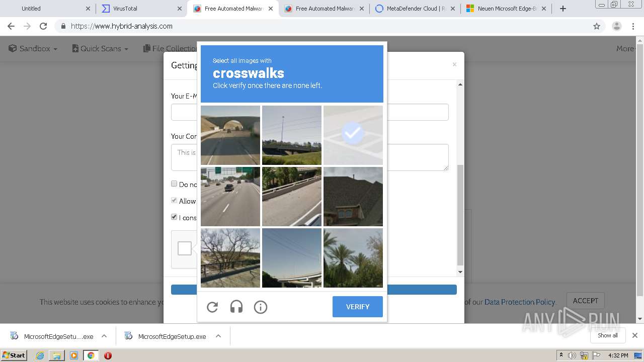Switch to Neuen Microsoft Edge tab

(x=506, y=9)
